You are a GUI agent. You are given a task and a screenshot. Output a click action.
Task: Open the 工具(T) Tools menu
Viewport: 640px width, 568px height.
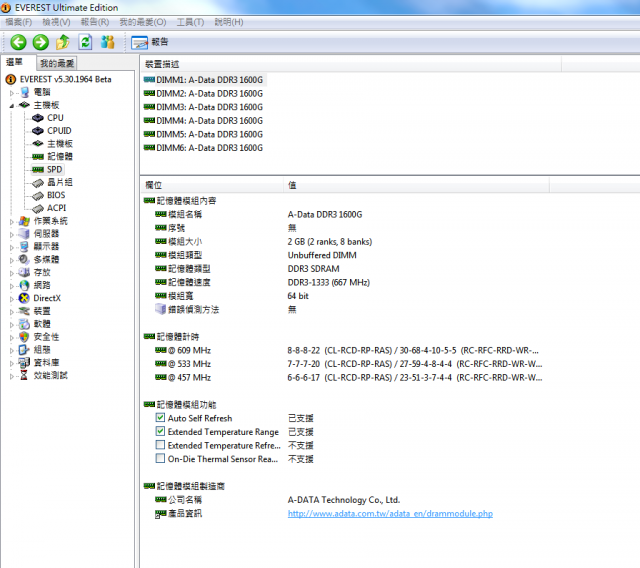click(x=190, y=22)
